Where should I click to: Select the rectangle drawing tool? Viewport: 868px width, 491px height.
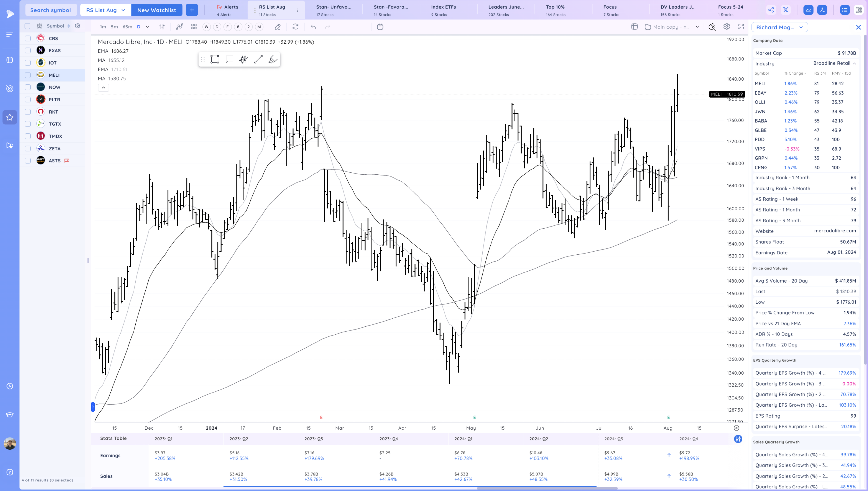pos(215,59)
